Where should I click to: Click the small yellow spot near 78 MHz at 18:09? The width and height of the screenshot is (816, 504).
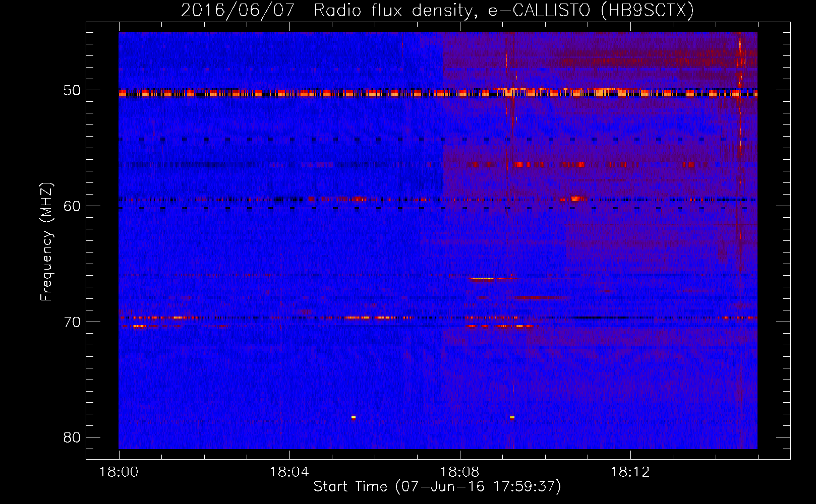coord(512,417)
